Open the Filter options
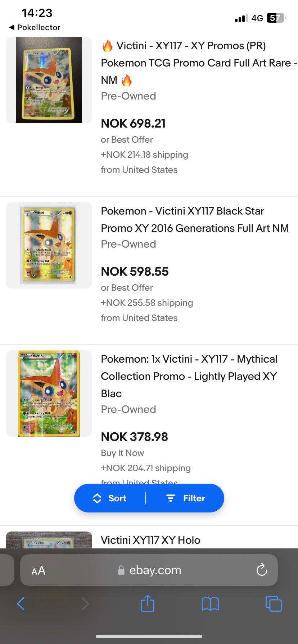 coord(186,498)
